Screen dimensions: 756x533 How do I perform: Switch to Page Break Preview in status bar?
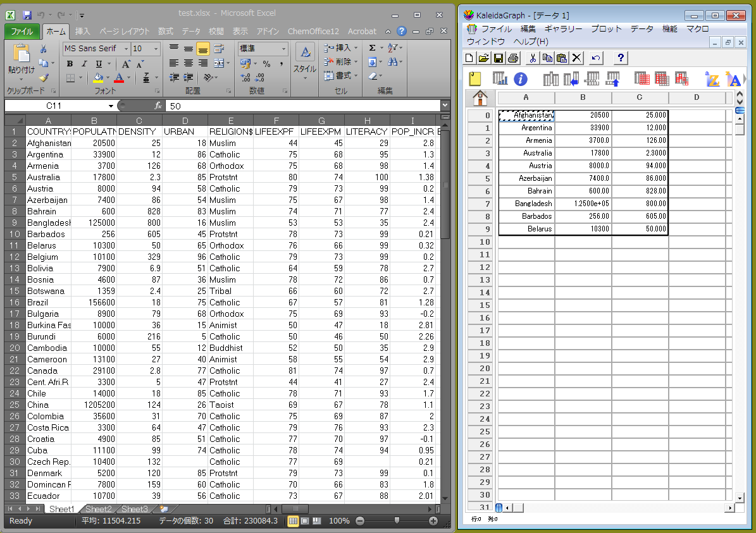point(317,521)
